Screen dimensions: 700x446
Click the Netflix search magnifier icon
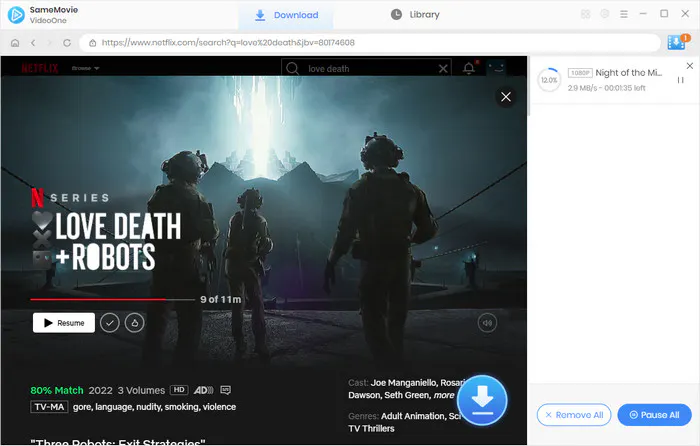292,69
